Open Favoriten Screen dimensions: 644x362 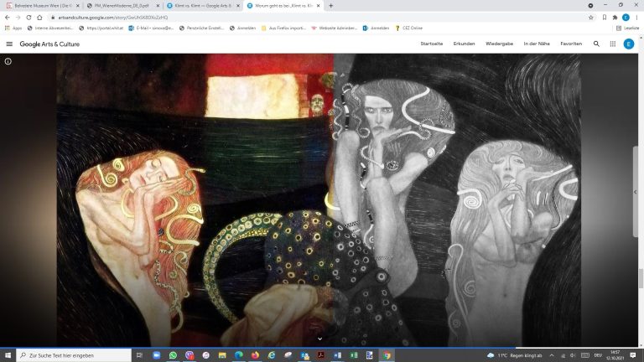[x=571, y=44]
